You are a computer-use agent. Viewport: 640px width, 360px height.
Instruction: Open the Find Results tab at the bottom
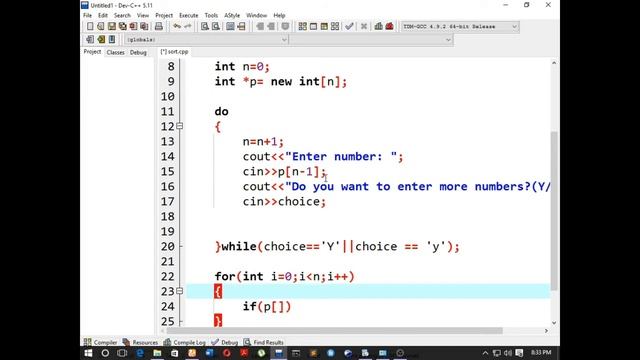coord(264,342)
